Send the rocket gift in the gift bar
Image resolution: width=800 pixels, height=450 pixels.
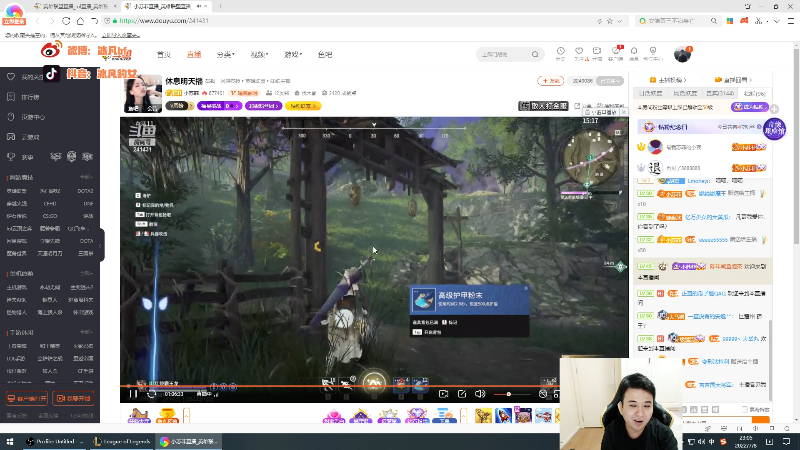[503, 415]
